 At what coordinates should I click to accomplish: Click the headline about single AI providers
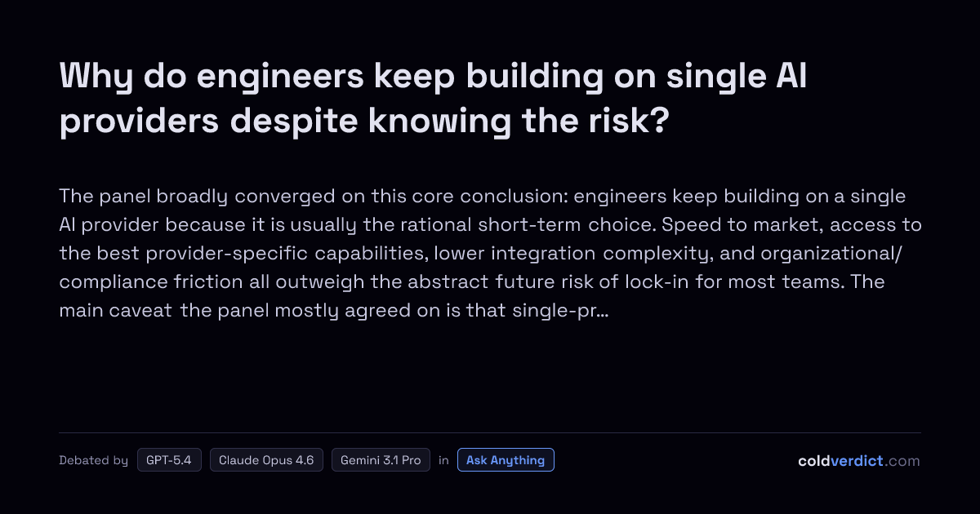click(433, 99)
